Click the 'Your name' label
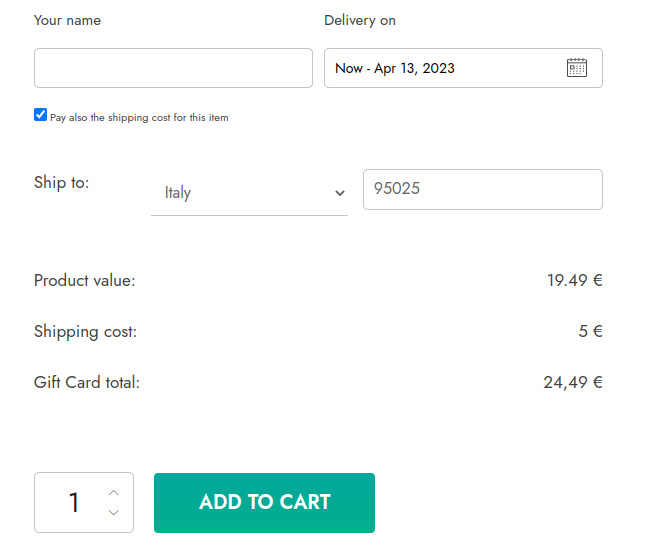This screenshot has height=559, width=653. pos(67,20)
